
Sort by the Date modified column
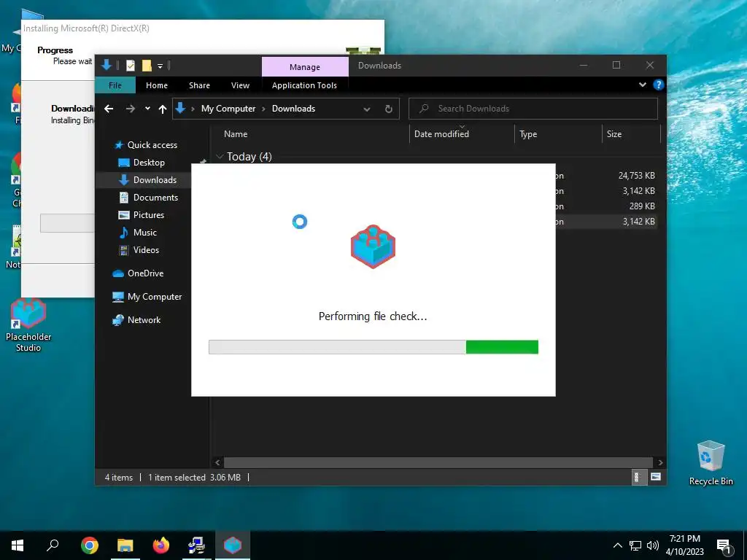pos(462,134)
